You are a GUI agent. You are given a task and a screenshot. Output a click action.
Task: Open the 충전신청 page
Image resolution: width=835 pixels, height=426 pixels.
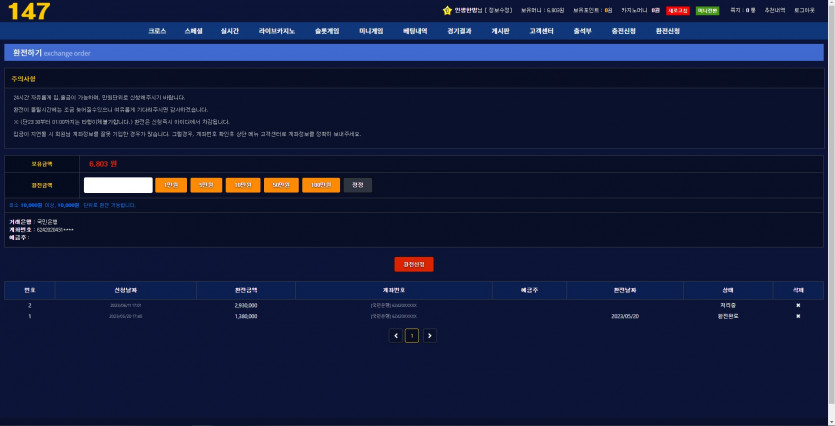point(623,31)
